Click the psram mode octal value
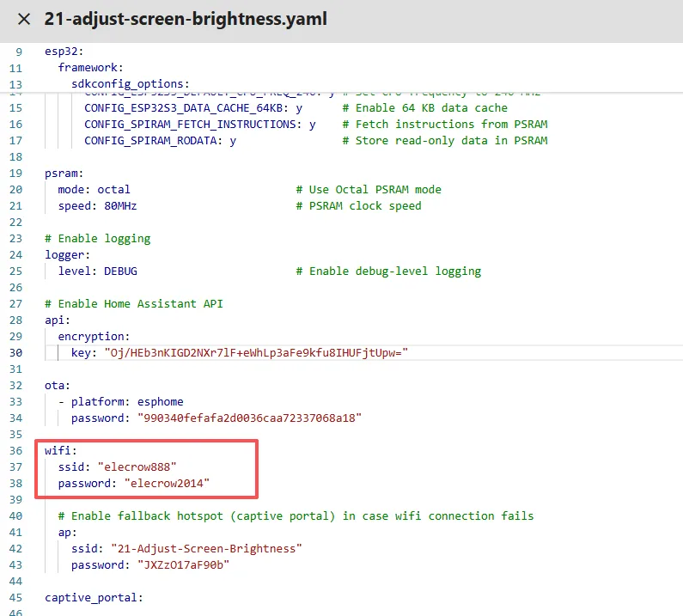This screenshot has width=683, height=616. pyautogui.click(x=113, y=190)
